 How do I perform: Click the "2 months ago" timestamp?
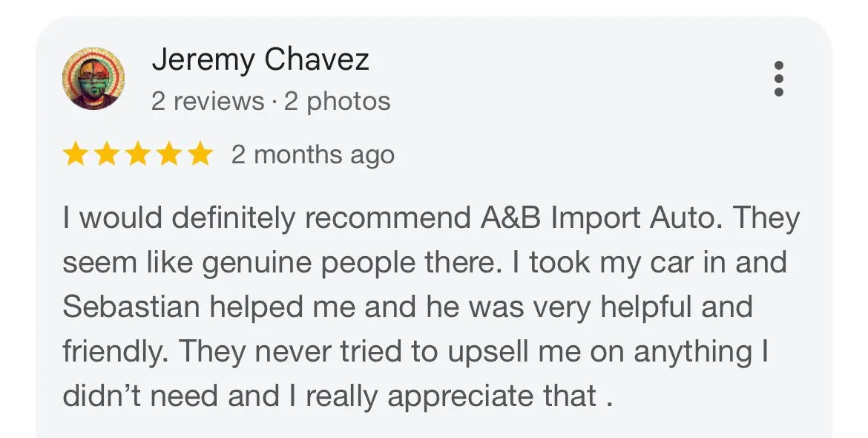(313, 154)
